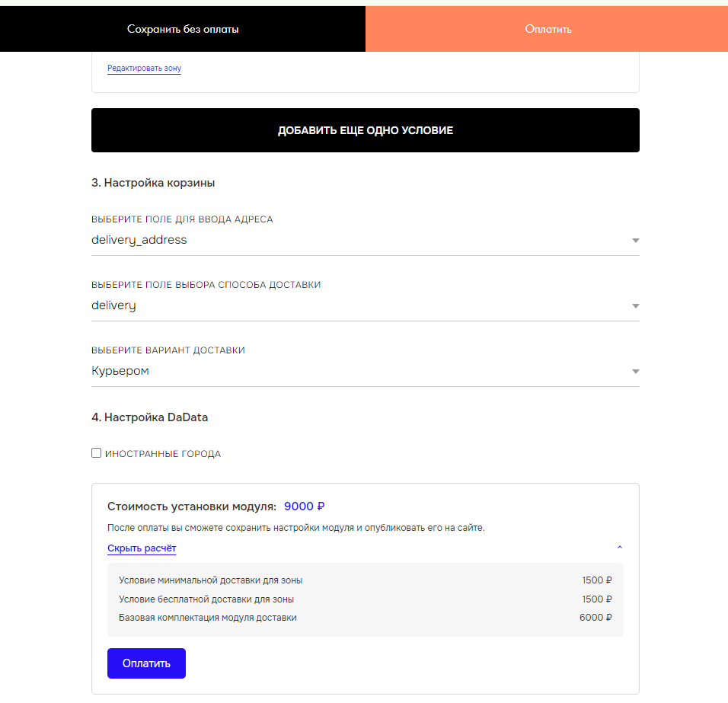
Task: Click the orange Оплатить header button
Action: [548, 29]
